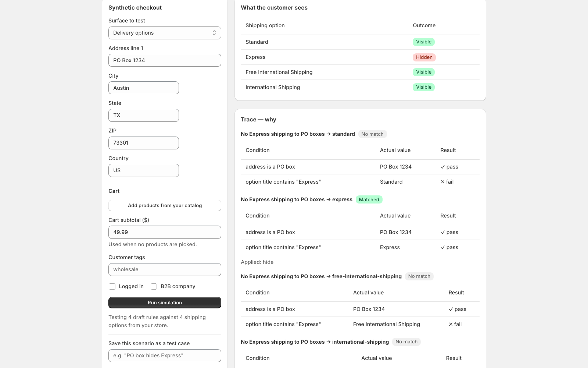Edit the ZIP field 73301
Viewport: 588px width, 368px height.
[144, 143]
